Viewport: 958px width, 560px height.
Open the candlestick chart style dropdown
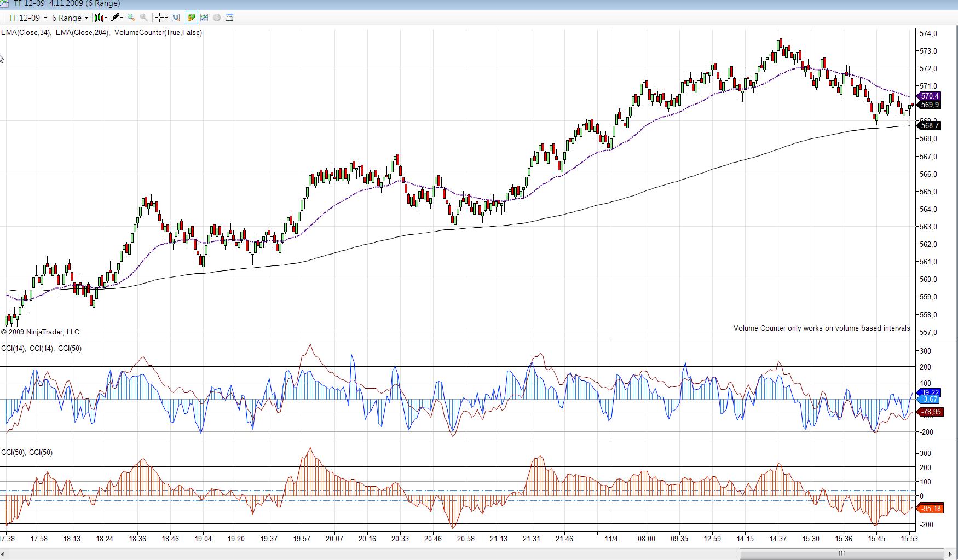coord(100,18)
